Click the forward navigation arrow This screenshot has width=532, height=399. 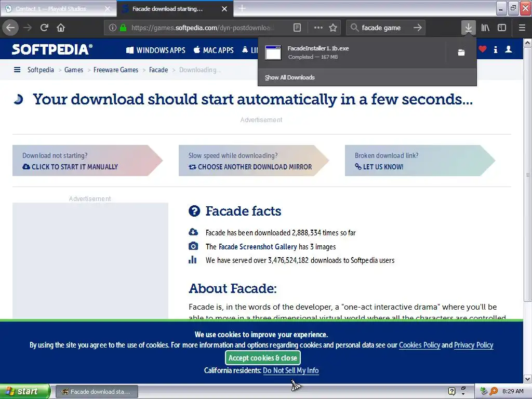[28, 28]
